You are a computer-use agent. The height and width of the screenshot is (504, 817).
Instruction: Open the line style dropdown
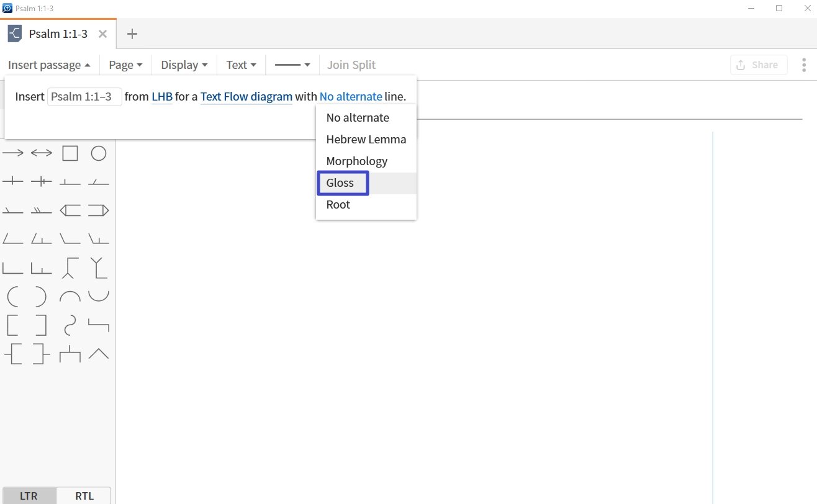292,65
